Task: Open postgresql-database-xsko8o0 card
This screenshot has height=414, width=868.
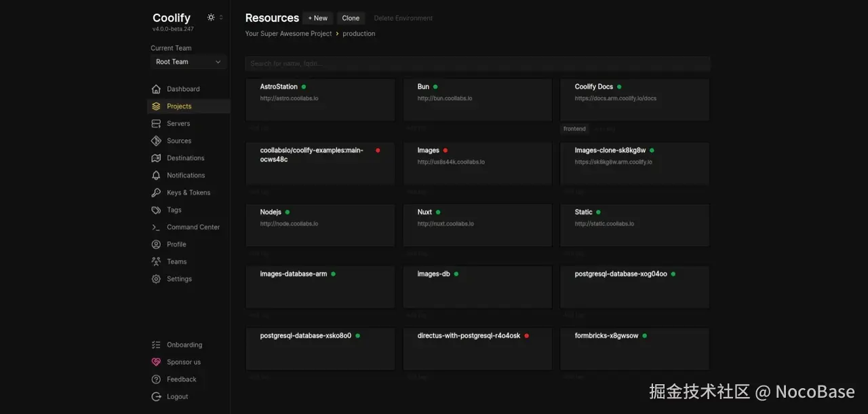Action: 320,349
